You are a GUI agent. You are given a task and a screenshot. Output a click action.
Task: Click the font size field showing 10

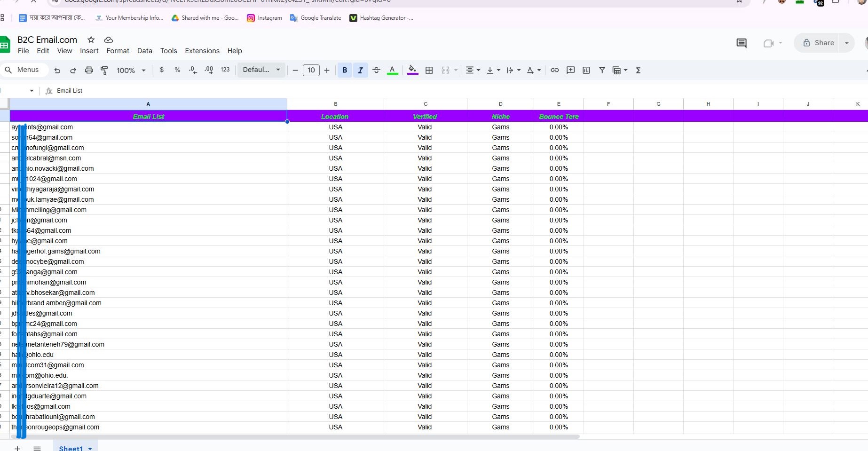pyautogui.click(x=311, y=70)
